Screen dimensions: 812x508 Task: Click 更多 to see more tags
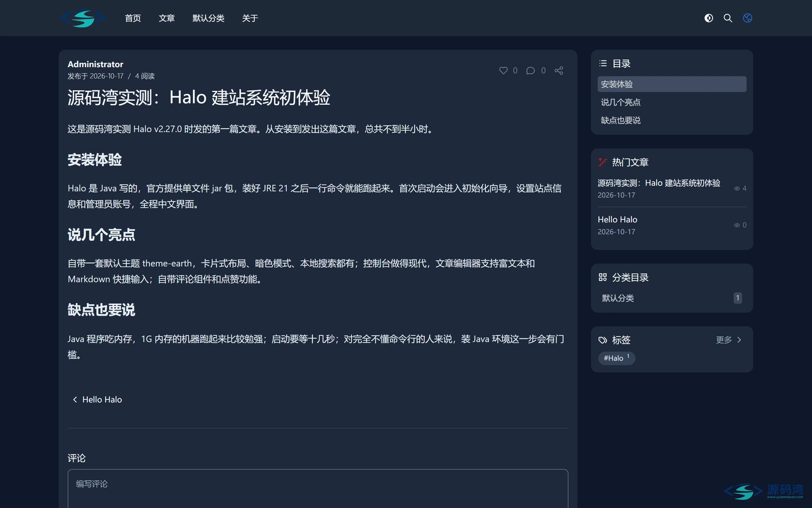tap(729, 340)
